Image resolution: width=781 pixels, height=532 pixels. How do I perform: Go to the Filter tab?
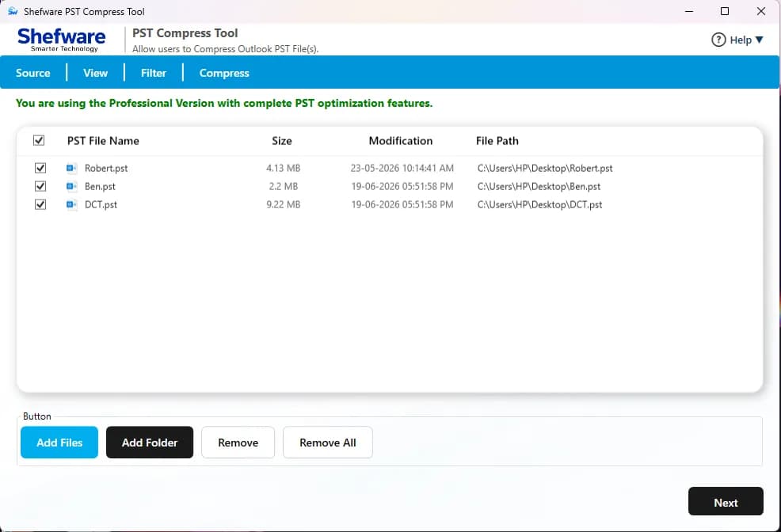coord(154,73)
